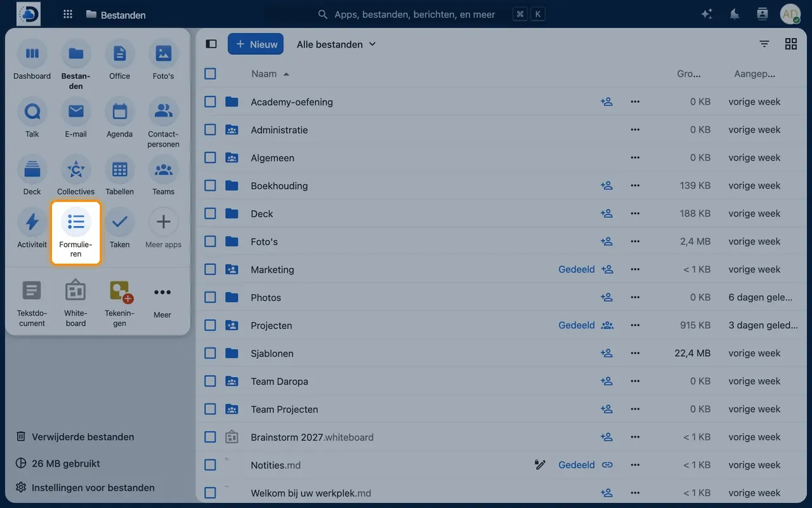
Task: Open Welkom bij uw werkplek.md
Action: (311, 493)
